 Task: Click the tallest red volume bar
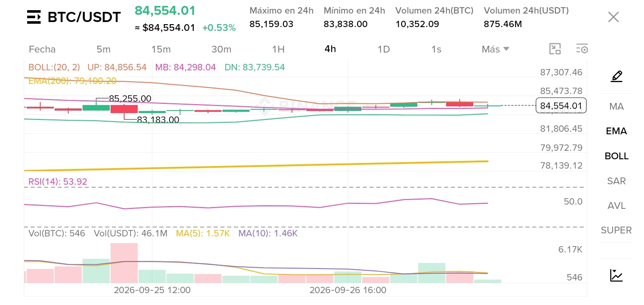click(124, 263)
